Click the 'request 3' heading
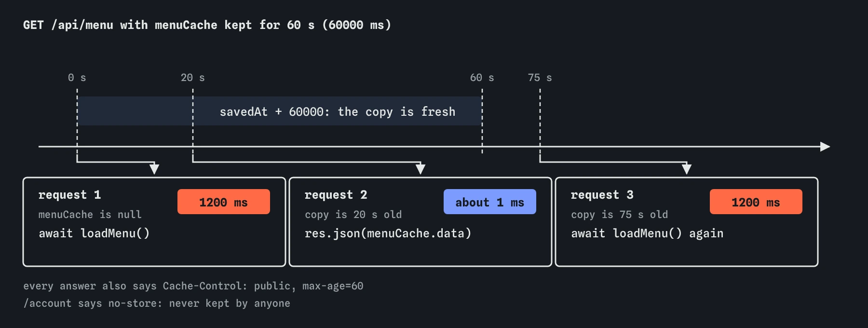This screenshot has height=328, width=868. click(602, 195)
